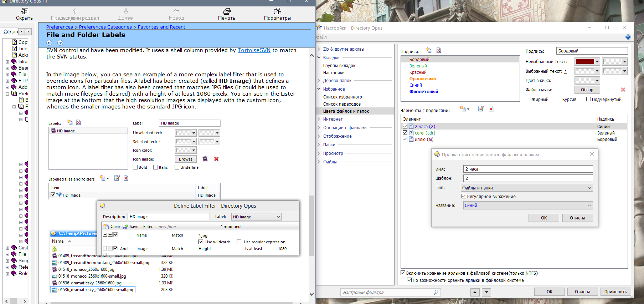Edit the selected labelled element (pencil icon)
This screenshot has height=304, width=644.
(x=481, y=109)
